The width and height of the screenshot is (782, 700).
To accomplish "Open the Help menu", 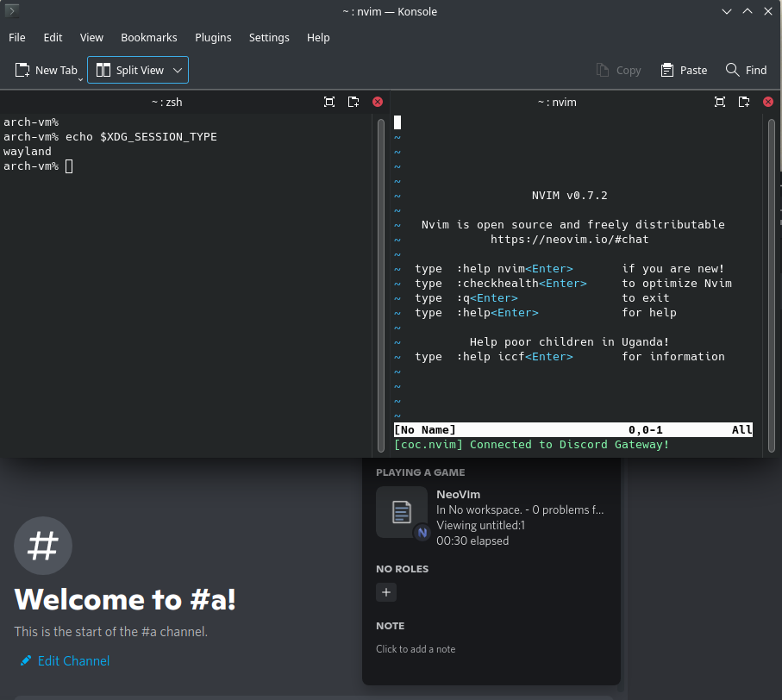I will (318, 37).
